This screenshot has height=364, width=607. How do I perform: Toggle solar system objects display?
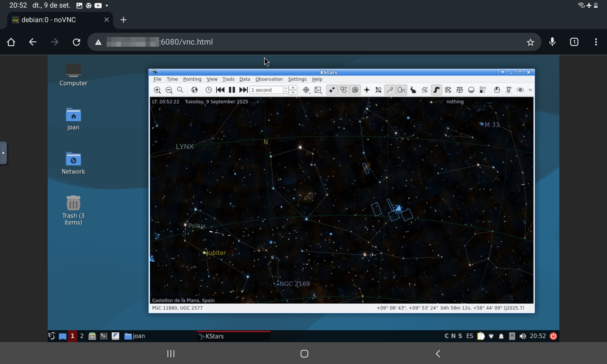click(x=355, y=90)
